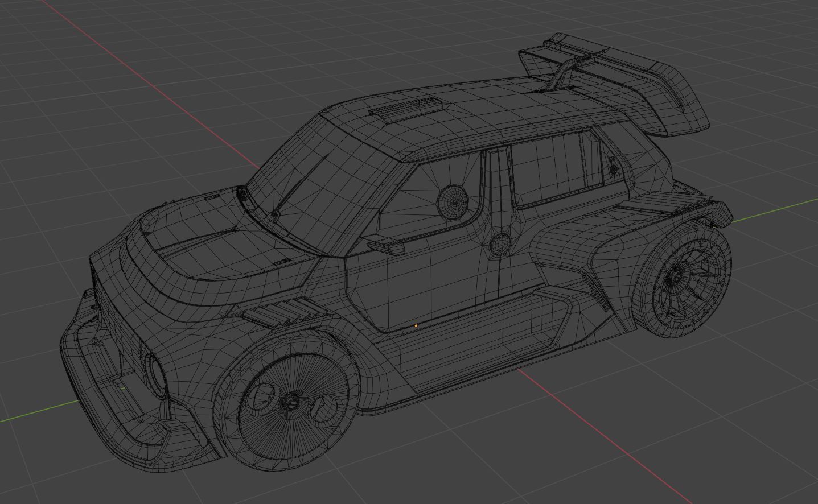
Task: Select the car's rear wheel
Action: 683,279
